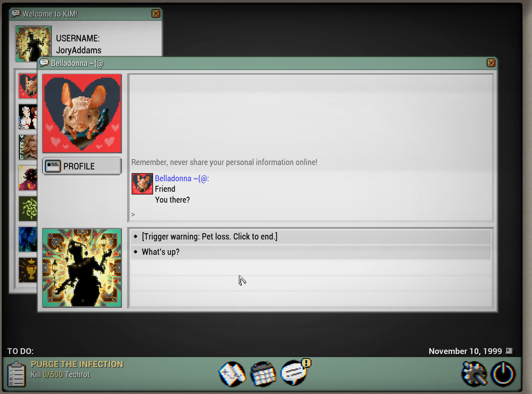Screen dimensions: 532x394
Task: Select the pale-faced red and white contact in KIM list
Action: (28, 117)
